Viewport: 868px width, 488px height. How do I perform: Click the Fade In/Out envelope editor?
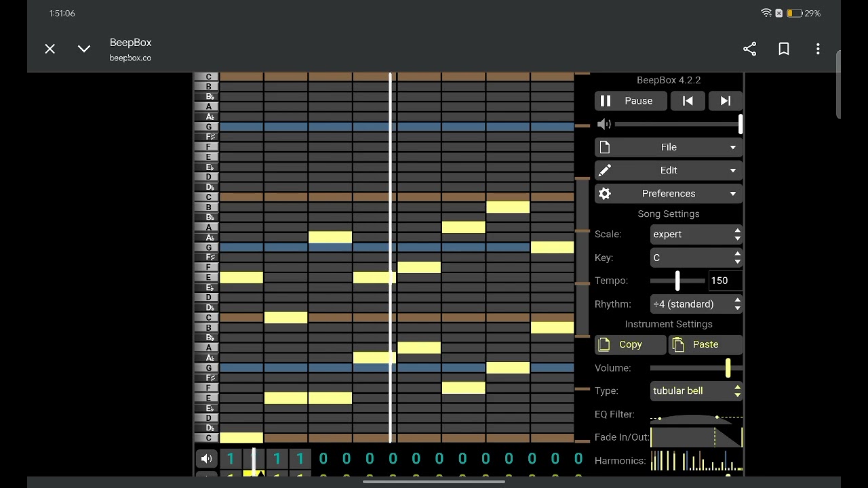pyautogui.click(x=696, y=437)
